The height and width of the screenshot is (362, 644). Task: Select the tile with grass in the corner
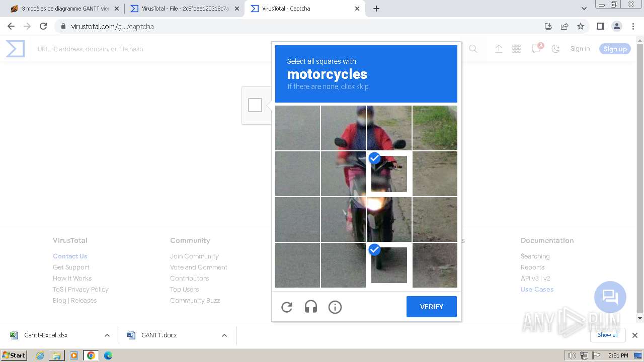point(435,128)
